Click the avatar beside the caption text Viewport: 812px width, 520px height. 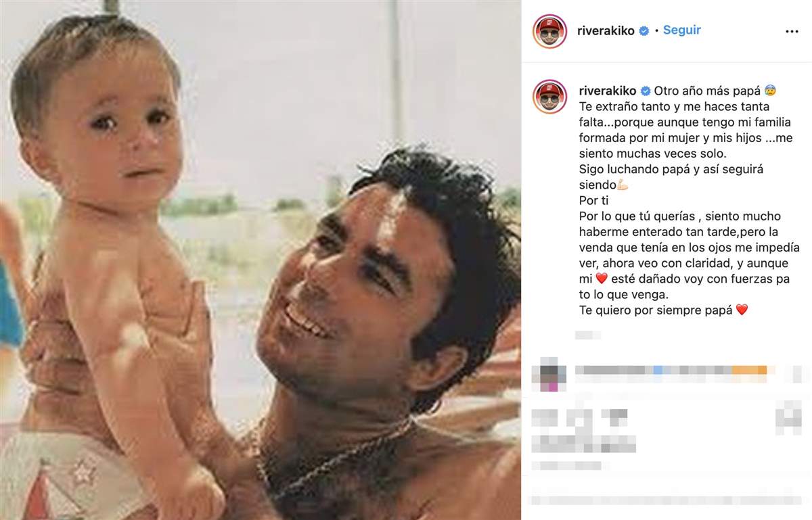(549, 97)
